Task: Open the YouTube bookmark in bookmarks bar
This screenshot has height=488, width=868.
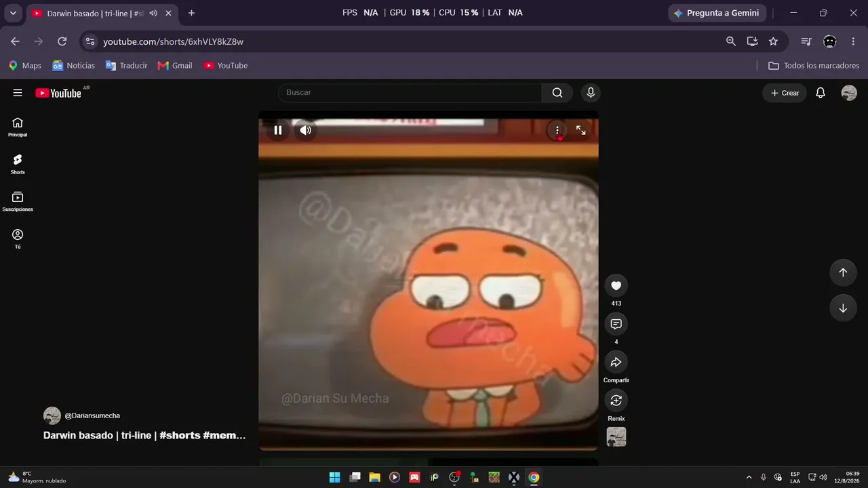Action: (226, 66)
